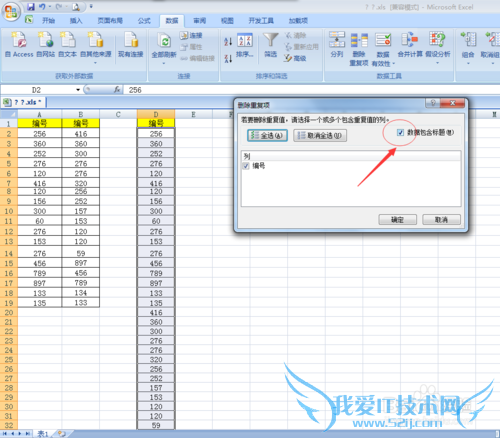Select column A header
Screen dimensions: 500x438
[39, 114]
